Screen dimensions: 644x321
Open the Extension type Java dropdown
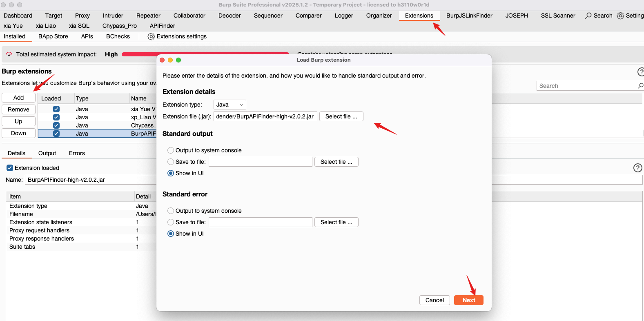coord(230,105)
